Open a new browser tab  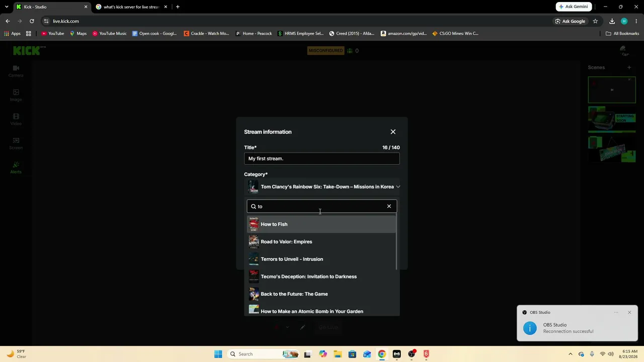(178, 7)
